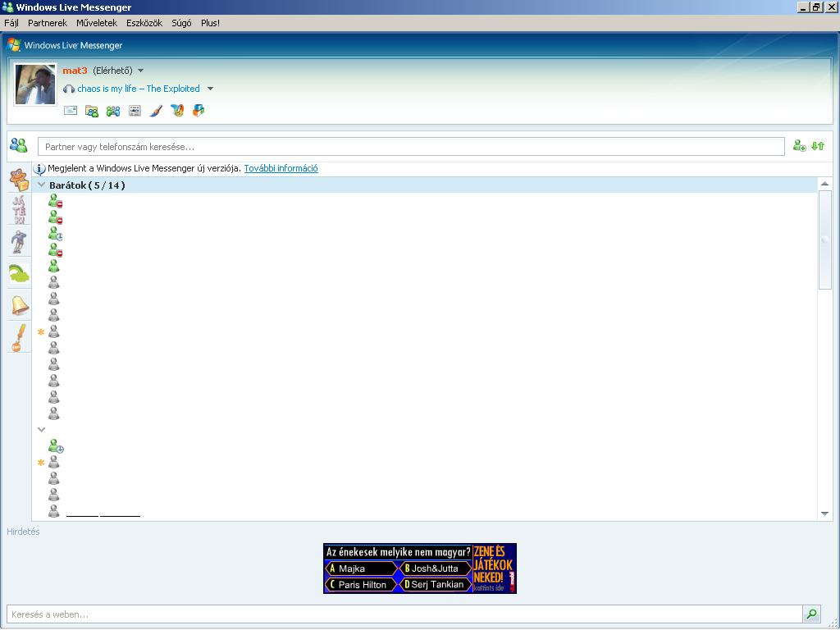840x630 pixels.
Task: Select the plain green available contact
Action: (x=53, y=266)
